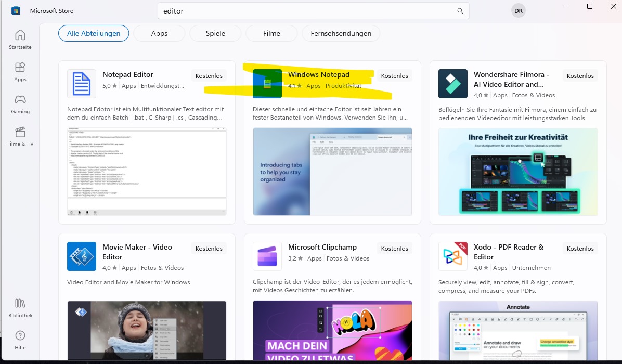Click Kostenlos button for Wondershare Filmora

580,76
